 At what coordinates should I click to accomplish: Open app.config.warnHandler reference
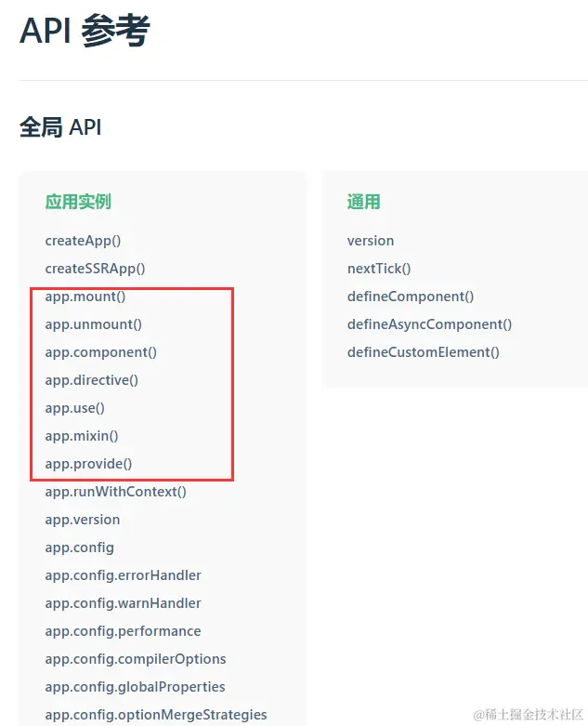(x=123, y=603)
